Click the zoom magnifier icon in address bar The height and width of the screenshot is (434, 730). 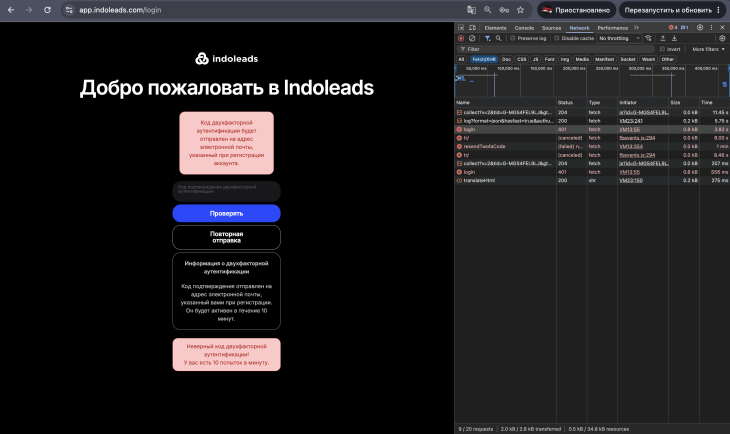pos(487,10)
